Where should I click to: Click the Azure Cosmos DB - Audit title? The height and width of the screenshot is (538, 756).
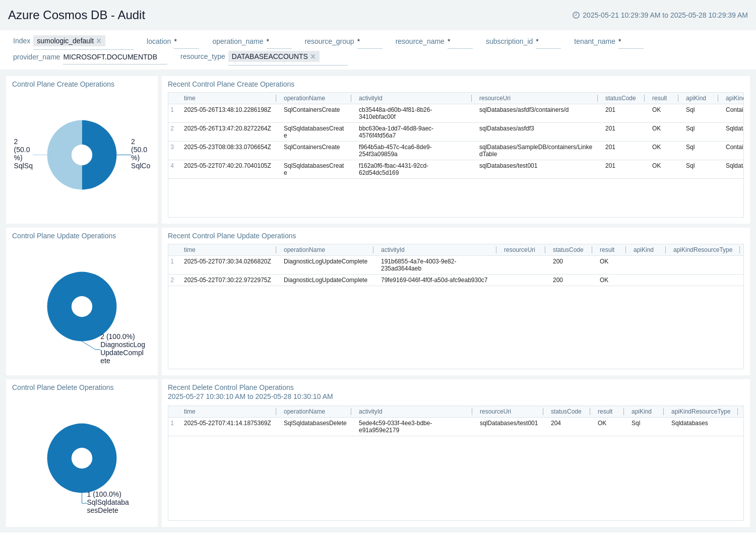coord(77,15)
